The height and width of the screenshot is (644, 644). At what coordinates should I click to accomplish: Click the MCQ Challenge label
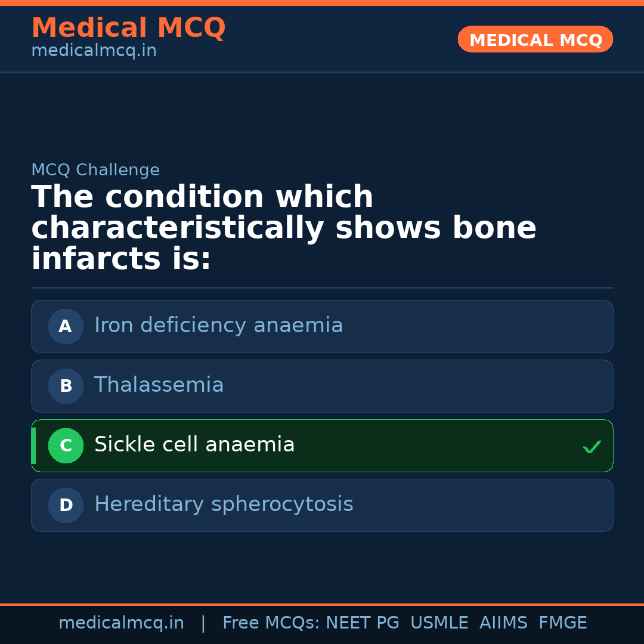(95, 170)
